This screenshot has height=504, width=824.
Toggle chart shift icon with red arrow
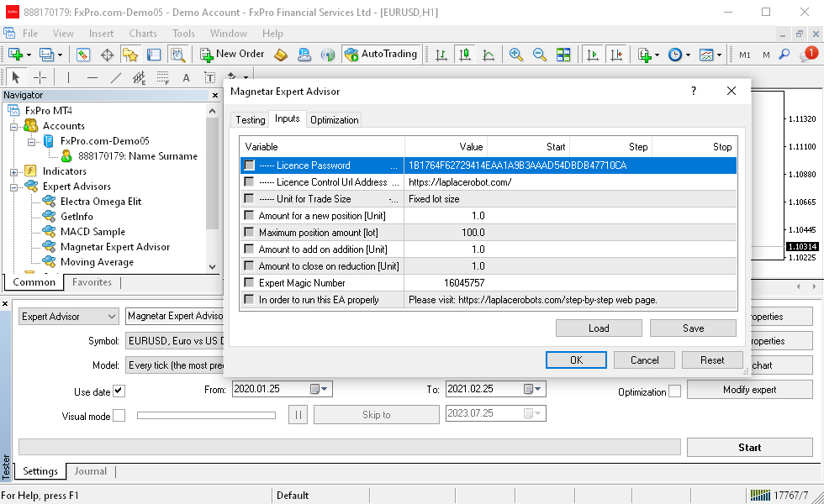tap(615, 54)
